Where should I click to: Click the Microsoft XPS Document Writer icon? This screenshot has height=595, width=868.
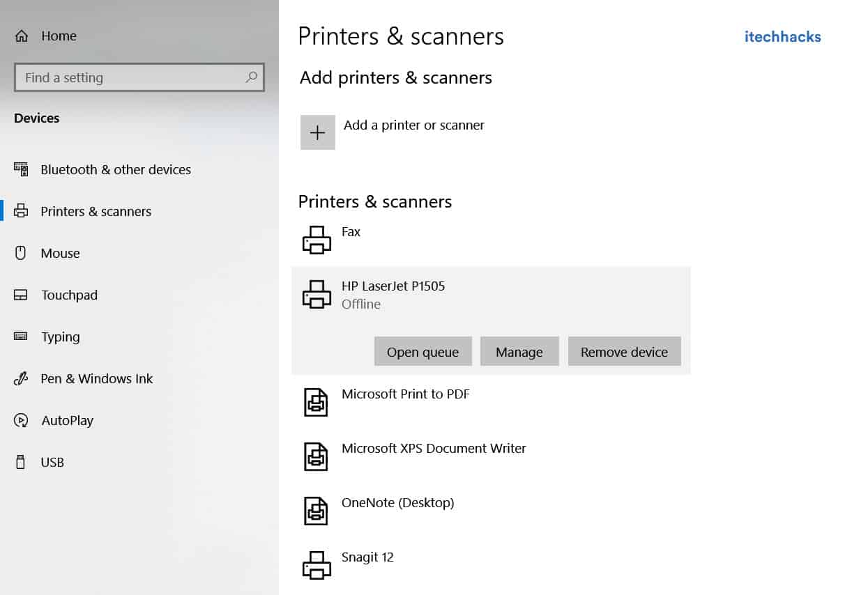point(317,457)
